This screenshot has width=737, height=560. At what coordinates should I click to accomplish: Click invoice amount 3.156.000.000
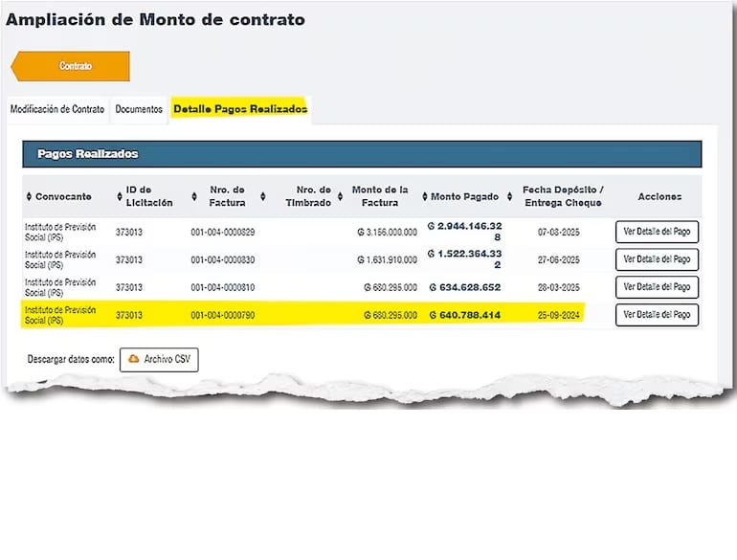click(x=387, y=233)
